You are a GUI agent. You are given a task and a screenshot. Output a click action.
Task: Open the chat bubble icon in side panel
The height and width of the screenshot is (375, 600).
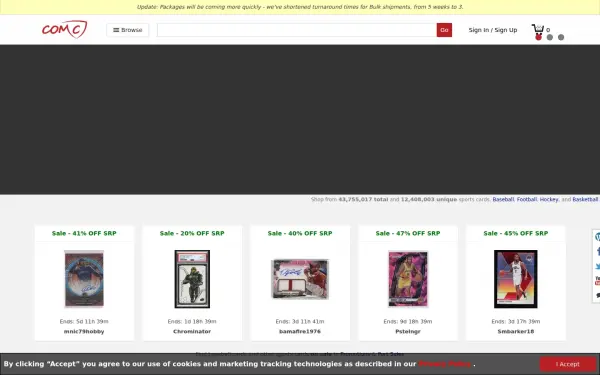(598, 295)
